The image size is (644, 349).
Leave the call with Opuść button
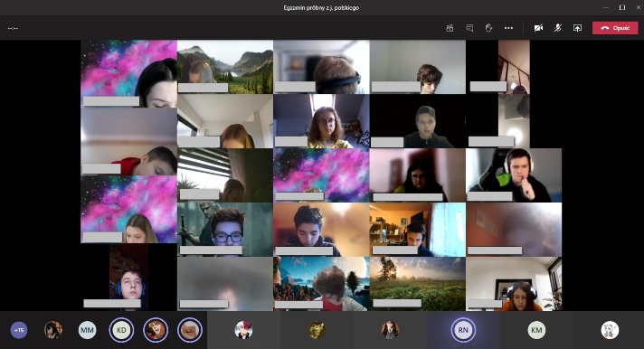click(x=615, y=28)
